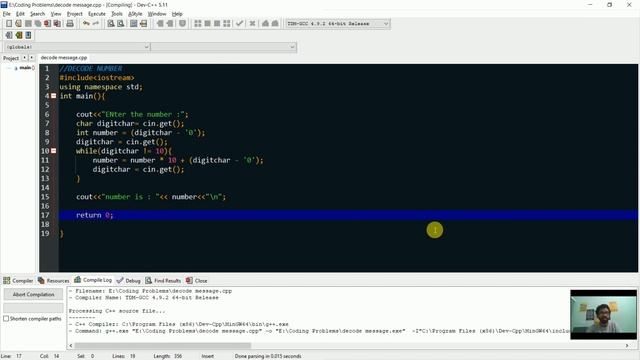Click the Close tab in bottom panel
This screenshot has width=640, height=360.
pyautogui.click(x=197, y=280)
